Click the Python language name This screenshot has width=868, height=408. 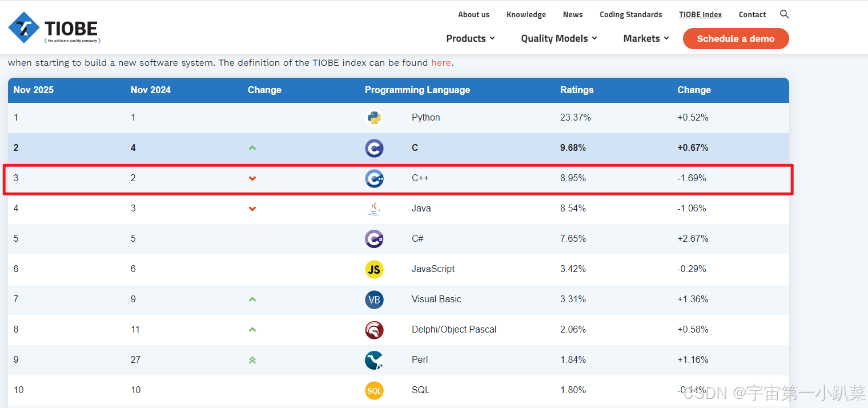(x=426, y=118)
